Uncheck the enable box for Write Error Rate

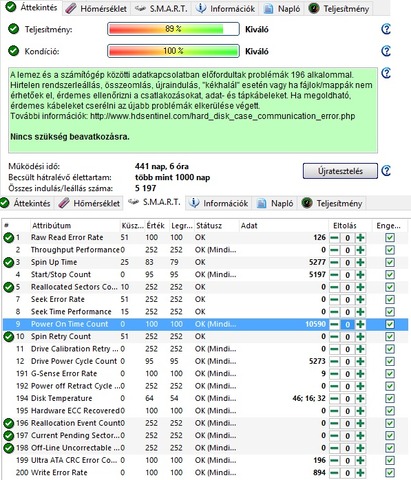coord(390,473)
